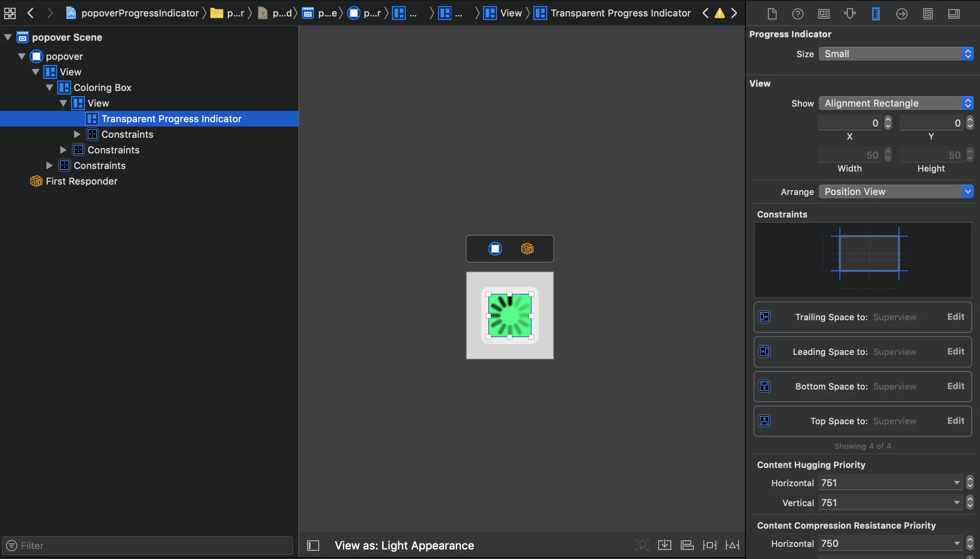Open the File inspector tab

point(772,14)
